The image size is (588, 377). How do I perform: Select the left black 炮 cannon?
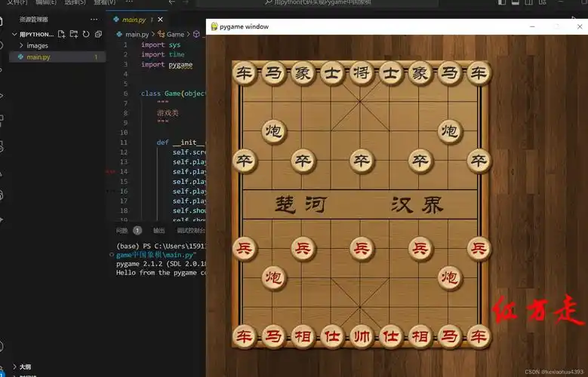[x=274, y=131]
